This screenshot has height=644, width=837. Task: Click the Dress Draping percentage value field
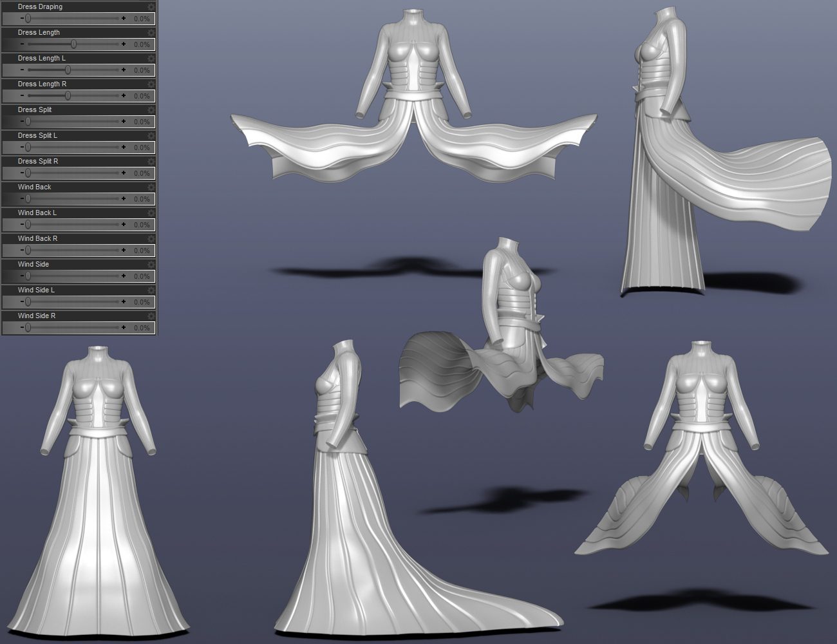(142, 19)
